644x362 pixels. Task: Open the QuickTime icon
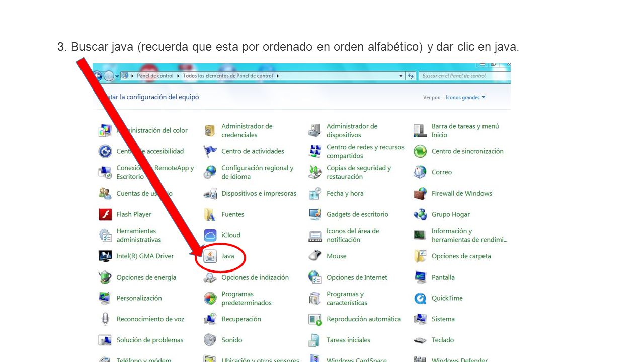coord(420,298)
